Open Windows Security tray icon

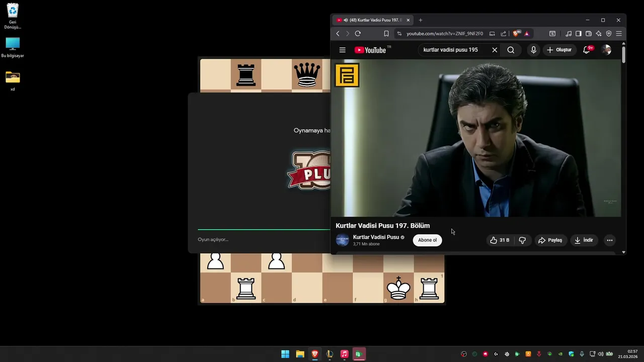click(571, 354)
